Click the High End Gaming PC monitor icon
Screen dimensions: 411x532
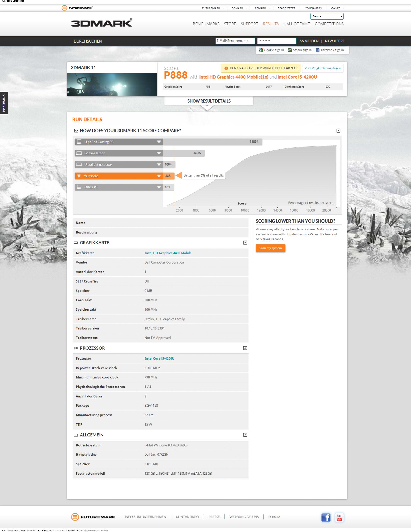[x=79, y=142]
